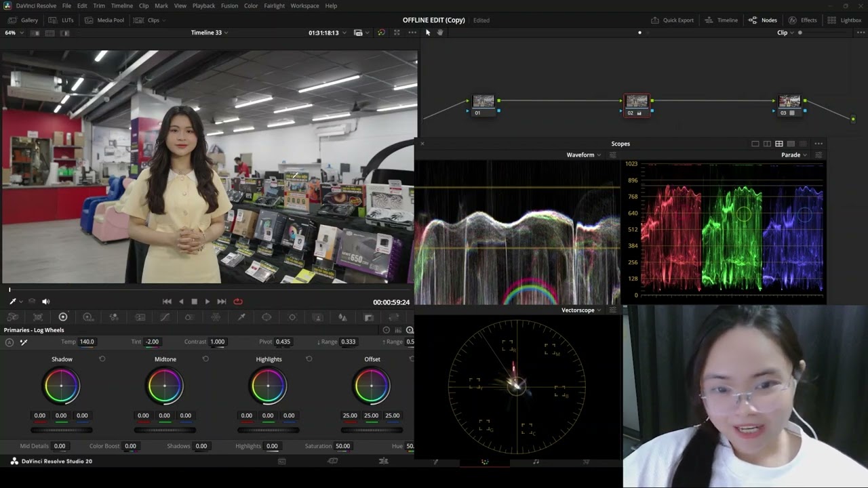868x488 pixels.
Task: Toggle the Clips thumbnail strip
Action: (148, 20)
